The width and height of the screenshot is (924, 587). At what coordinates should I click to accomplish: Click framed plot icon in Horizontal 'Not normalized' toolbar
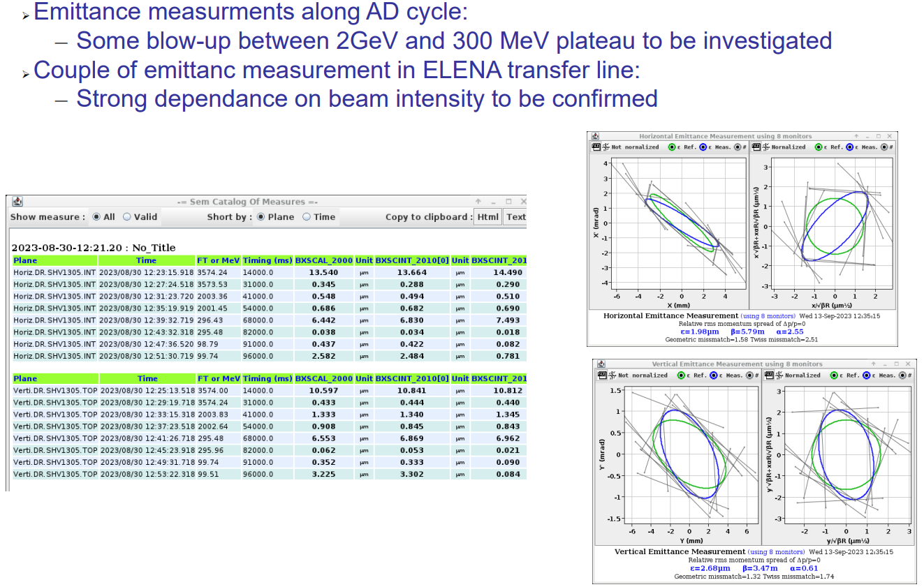(596, 147)
